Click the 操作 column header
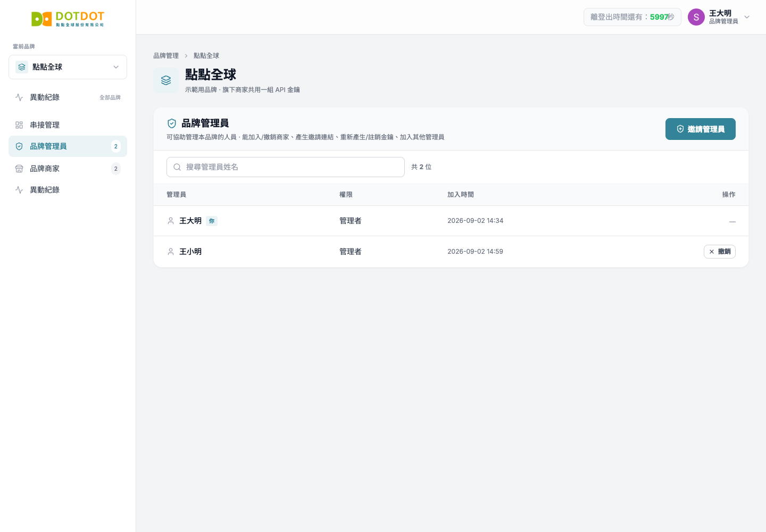766x532 pixels. pyautogui.click(x=729, y=195)
